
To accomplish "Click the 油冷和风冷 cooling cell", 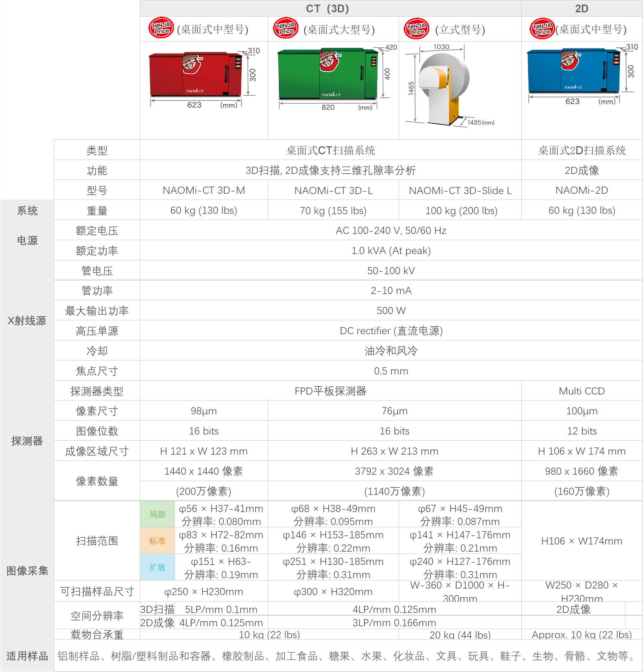I will (x=391, y=351).
